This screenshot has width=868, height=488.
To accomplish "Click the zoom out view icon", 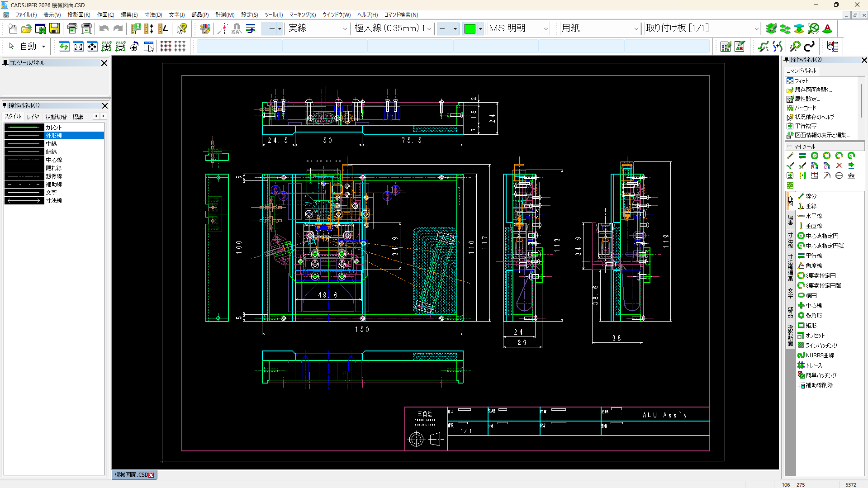I will tap(120, 46).
